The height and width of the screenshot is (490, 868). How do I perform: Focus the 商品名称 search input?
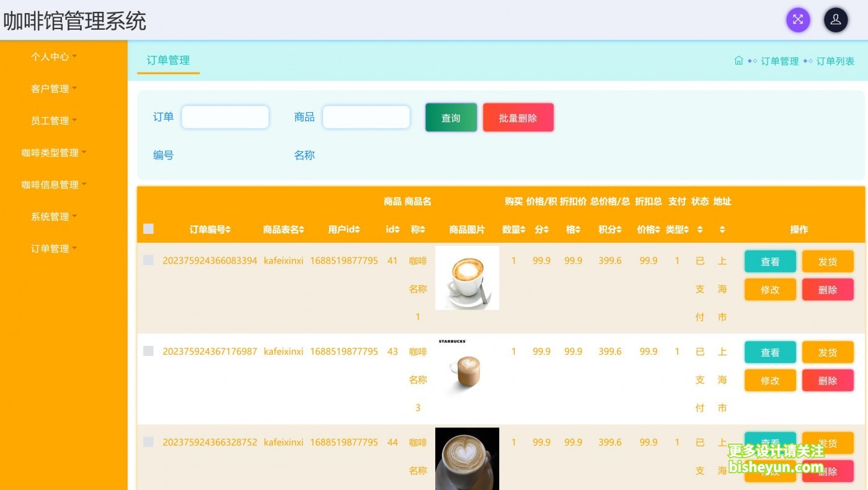[x=366, y=117]
